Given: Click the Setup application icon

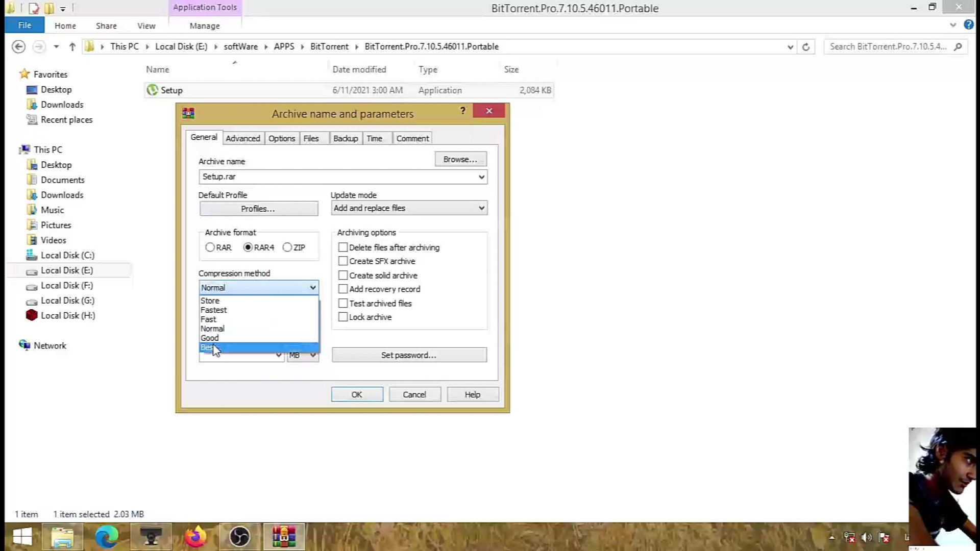Looking at the screenshot, I should point(152,90).
